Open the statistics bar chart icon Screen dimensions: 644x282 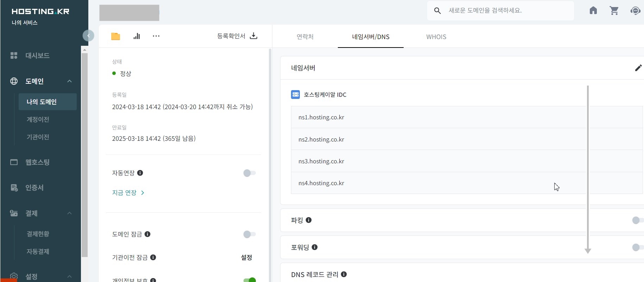click(x=137, y=36)
